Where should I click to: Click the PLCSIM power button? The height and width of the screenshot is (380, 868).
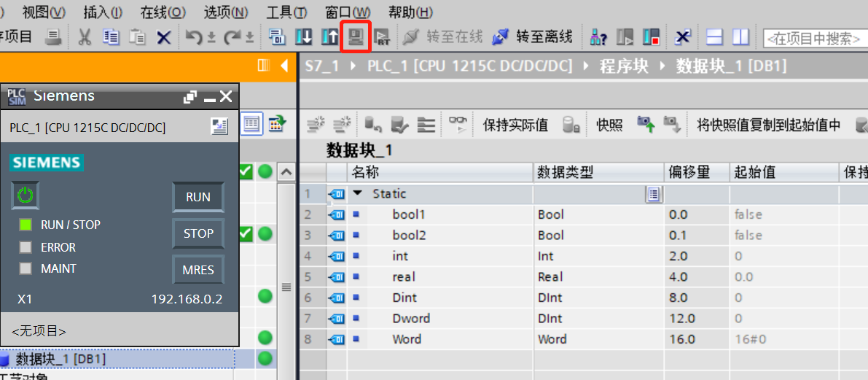(26, 195)
